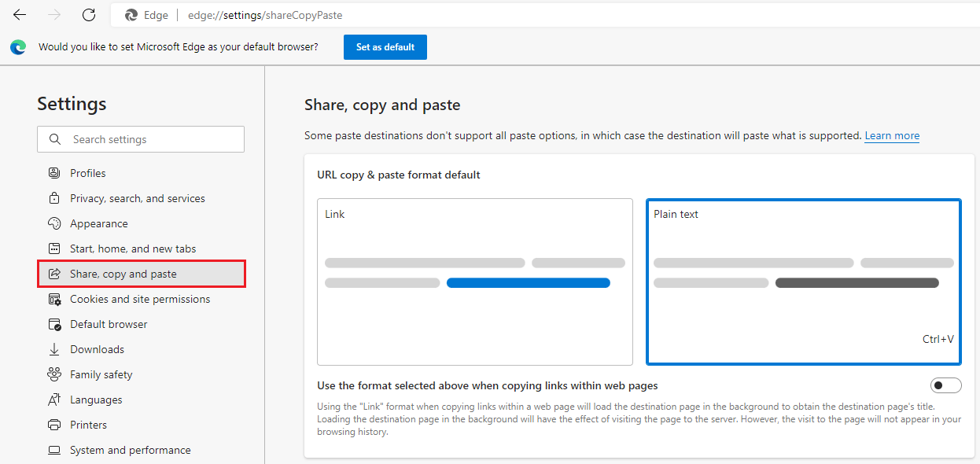
Task: Click the Cookies and site permissions icon
Action: coord(54,299)
